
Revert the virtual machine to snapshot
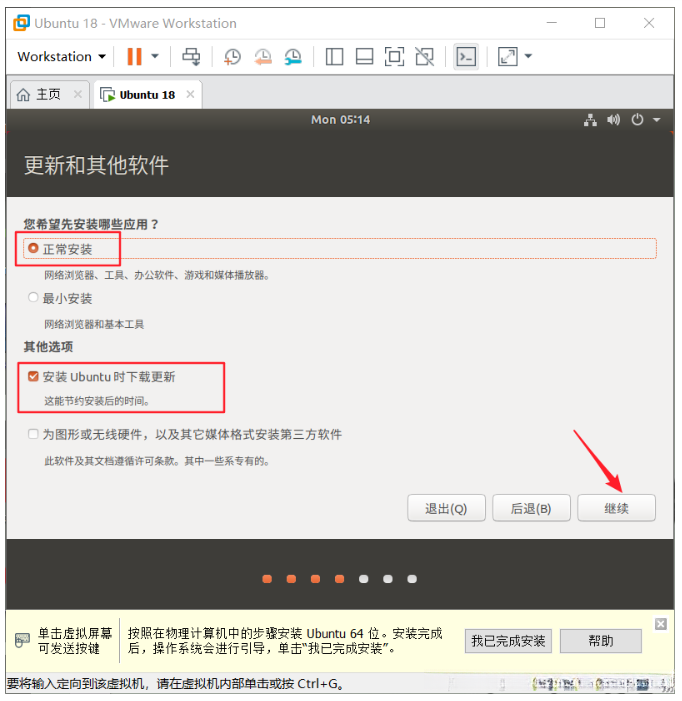coord(263,57)
